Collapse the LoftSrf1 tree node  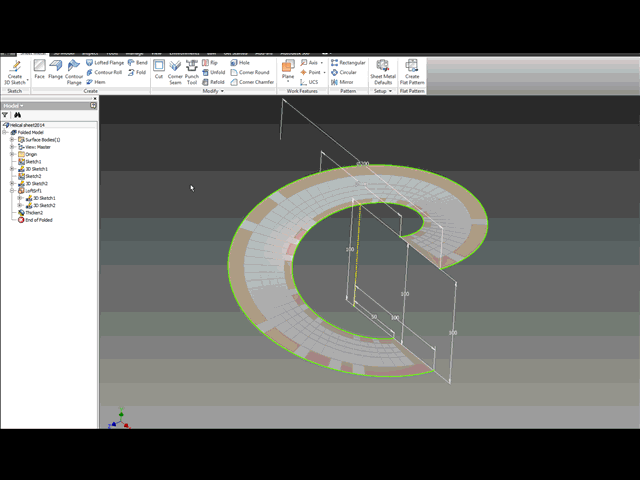coord(12,191)
